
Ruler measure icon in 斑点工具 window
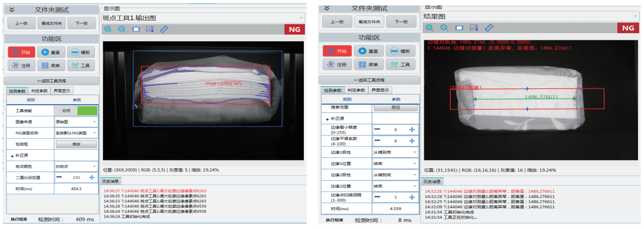(x=164, y=30)
